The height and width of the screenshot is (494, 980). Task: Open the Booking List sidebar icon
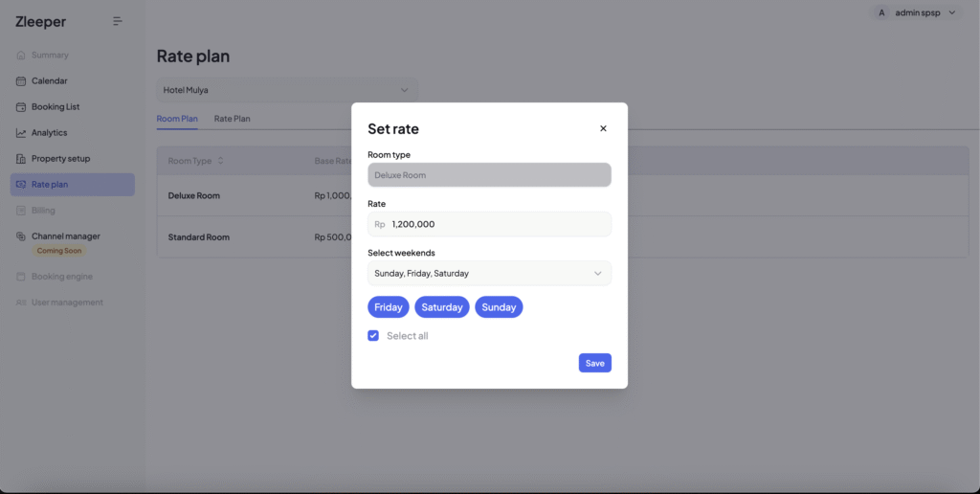tap(21, 107)
